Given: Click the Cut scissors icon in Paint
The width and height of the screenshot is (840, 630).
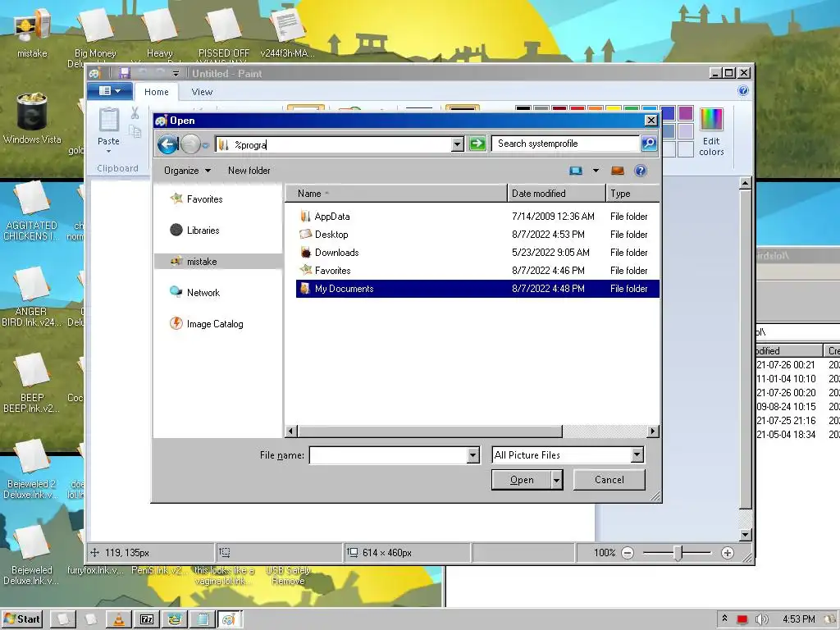Looking at the screenshot, I should (x=135, y=112).
